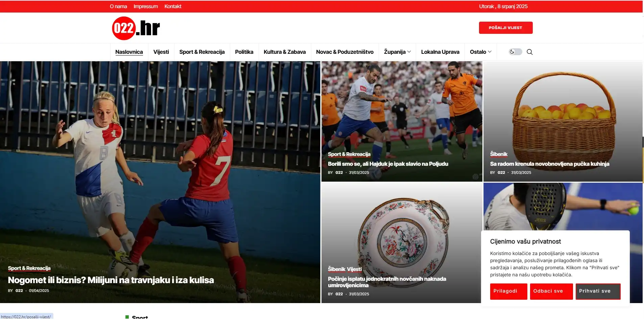Reject cookies with Odbaci sve
The image size is (644, 320).
pos(551,291)
